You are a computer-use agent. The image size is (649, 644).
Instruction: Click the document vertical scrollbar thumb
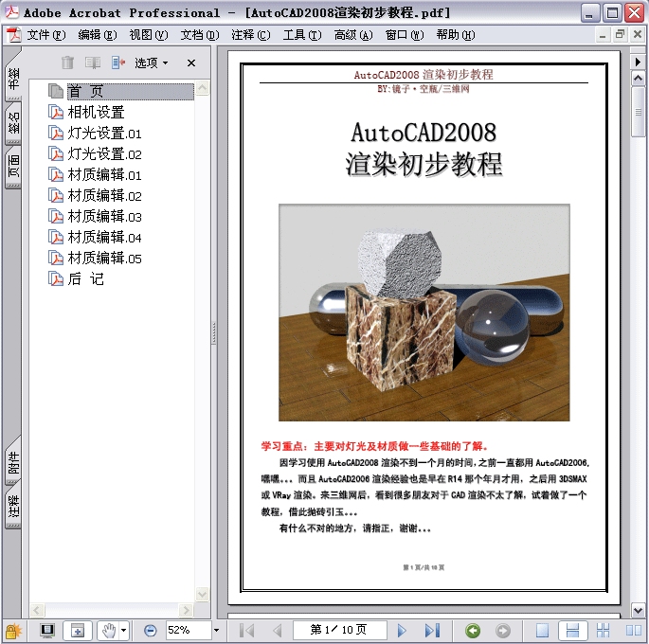tap(638, 112)
